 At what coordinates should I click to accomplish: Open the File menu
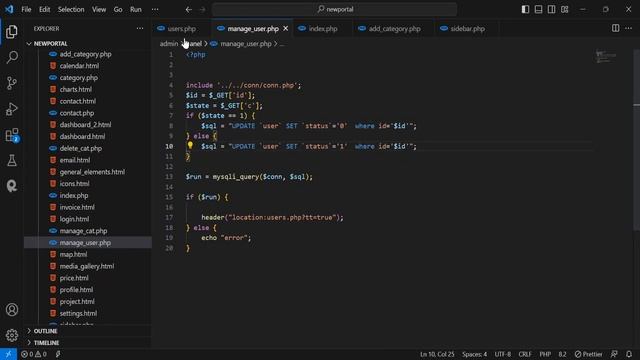[x=26, y=9]
